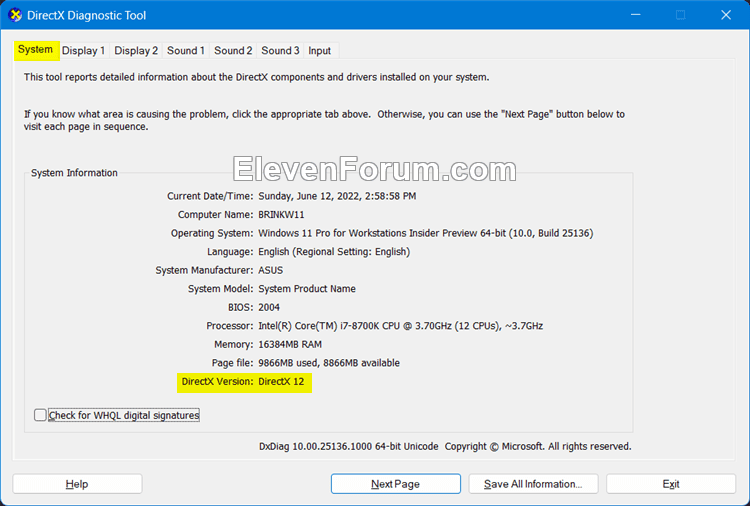The height and width of the screenshot is (506, 750).
Task: Click the computer name BRINKW11
Action: point(281,215)
